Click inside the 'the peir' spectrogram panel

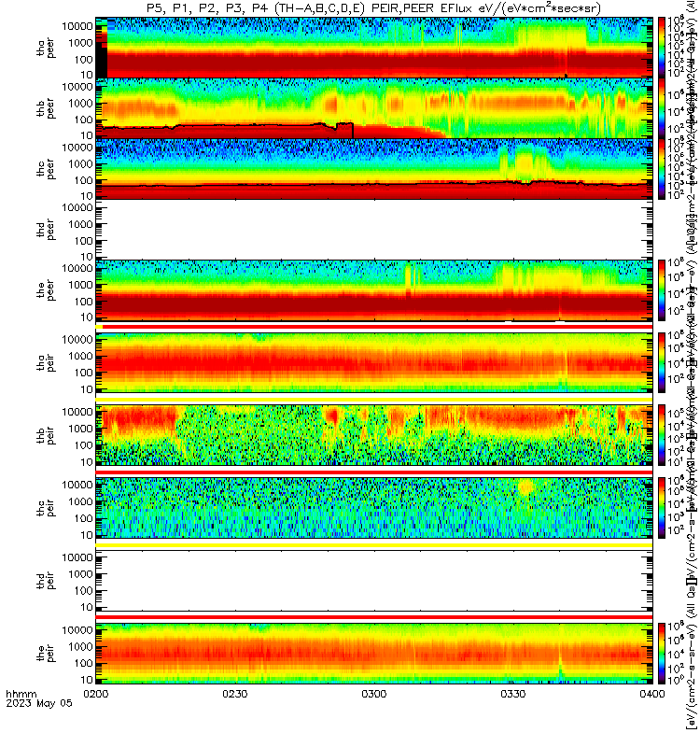pyautogui.click(x=374, y=653)
